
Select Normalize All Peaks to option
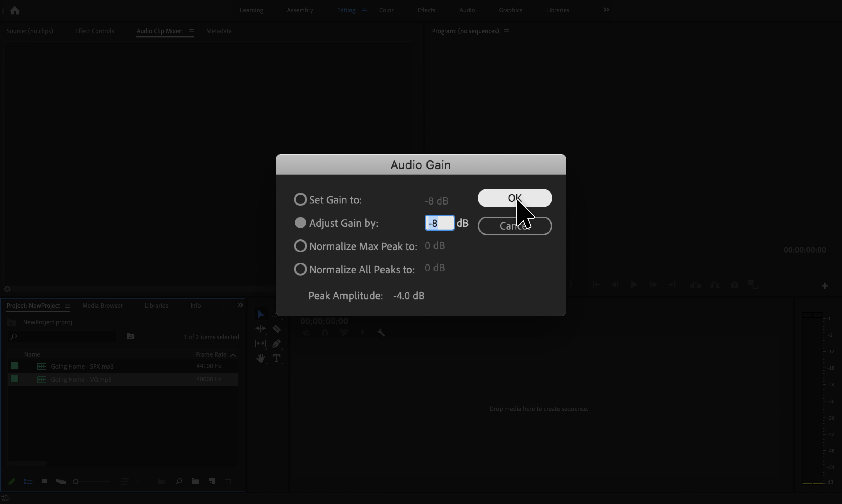[x=300, y=269]
